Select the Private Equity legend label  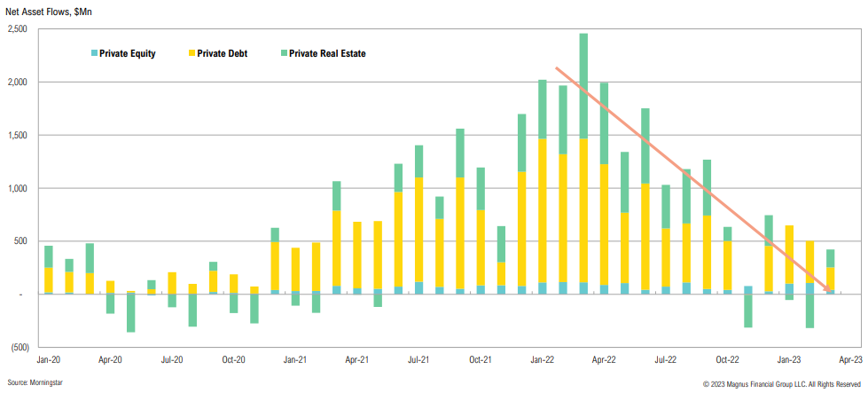point(129,53)
